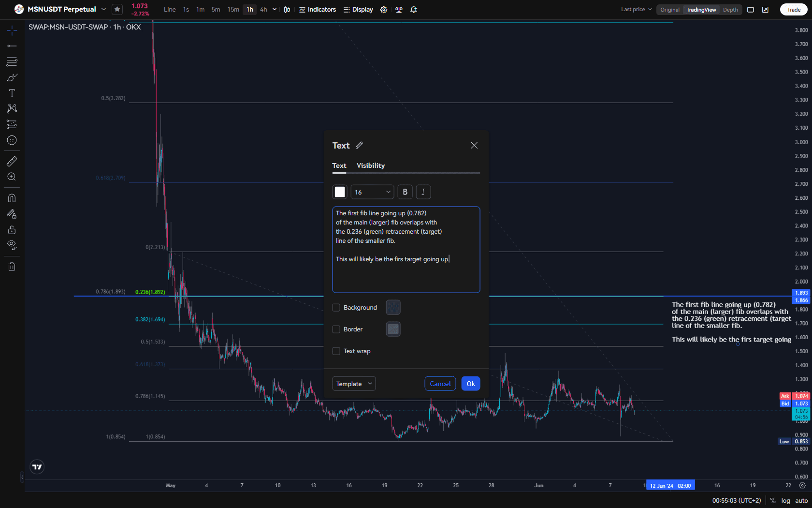Expand the MSNUSDT Perpetual symbol selector
The width and height of the screenshot is (812, 508).
[x=103, y=9]
